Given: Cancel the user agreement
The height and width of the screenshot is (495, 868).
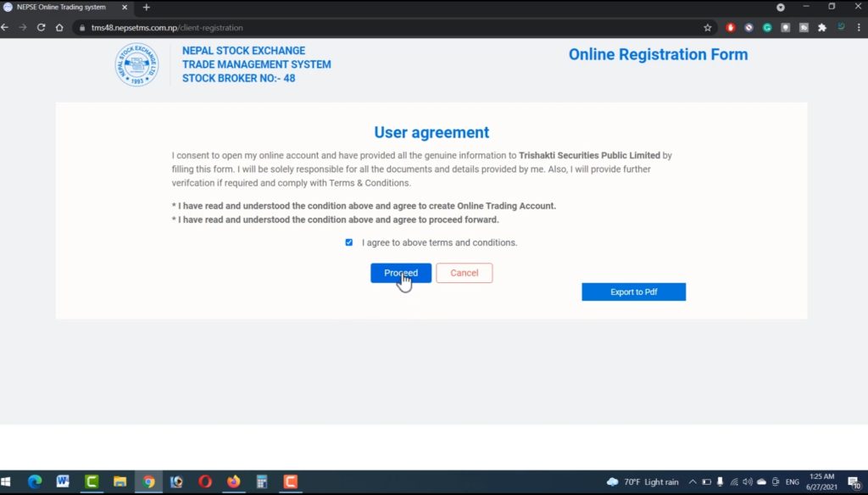Looking at the screenshot, I should tap(464, 273).
